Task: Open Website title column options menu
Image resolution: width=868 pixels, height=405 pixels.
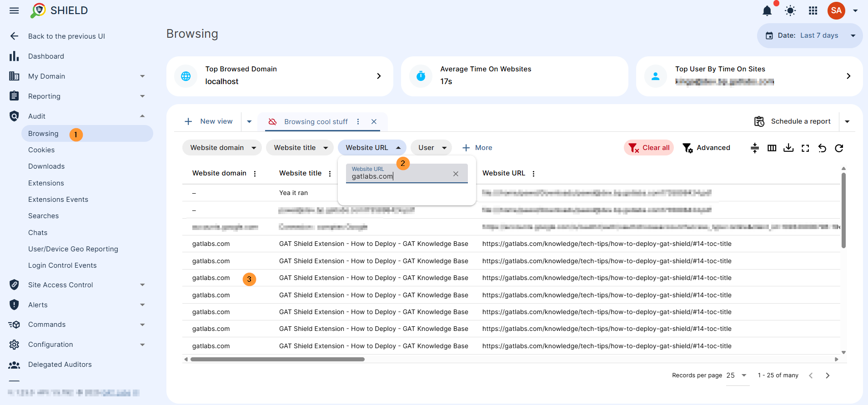Action: coord(330,174)
